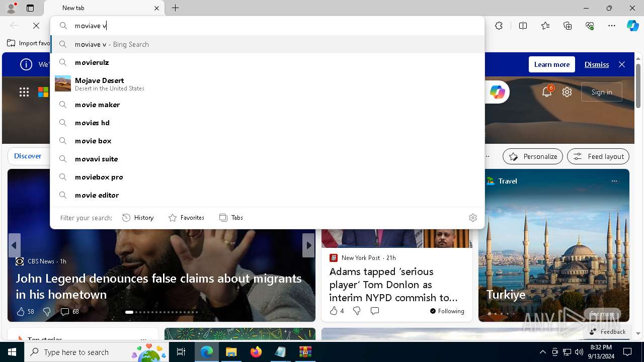Open the tab actions menu icon
Screen dimensions: 644x362
coord(30,8)
